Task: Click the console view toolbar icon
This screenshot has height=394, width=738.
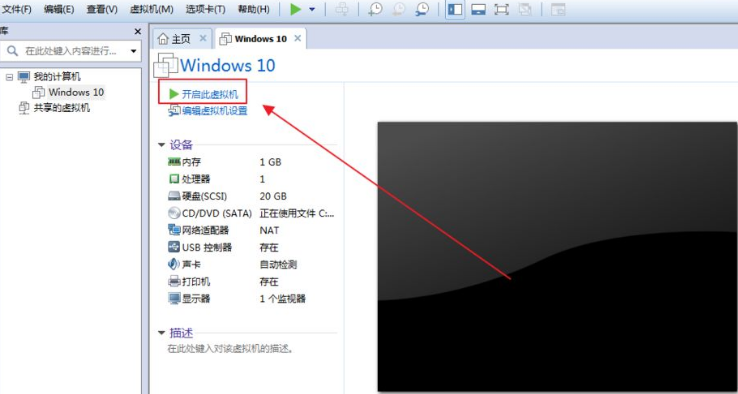Action: [x=558, y=9]
